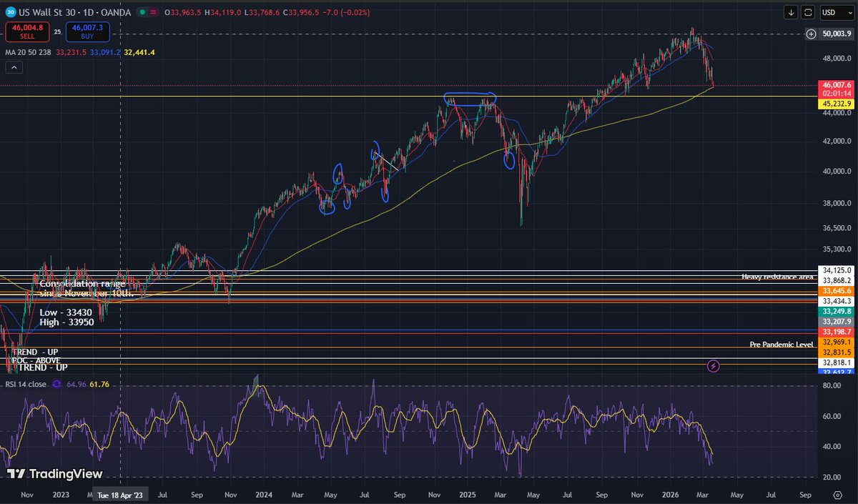Image resolution: width=858 pixels, height=504 pixels.
Task: Click the 34,125.0 price axis label
Action: pos(835,270)
